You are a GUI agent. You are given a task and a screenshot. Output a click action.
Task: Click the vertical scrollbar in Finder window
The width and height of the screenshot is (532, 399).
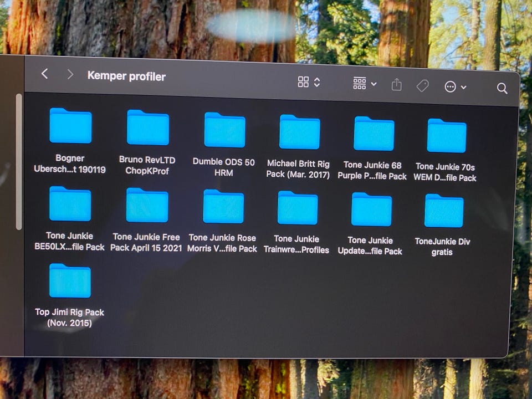[x=19, y=162]
